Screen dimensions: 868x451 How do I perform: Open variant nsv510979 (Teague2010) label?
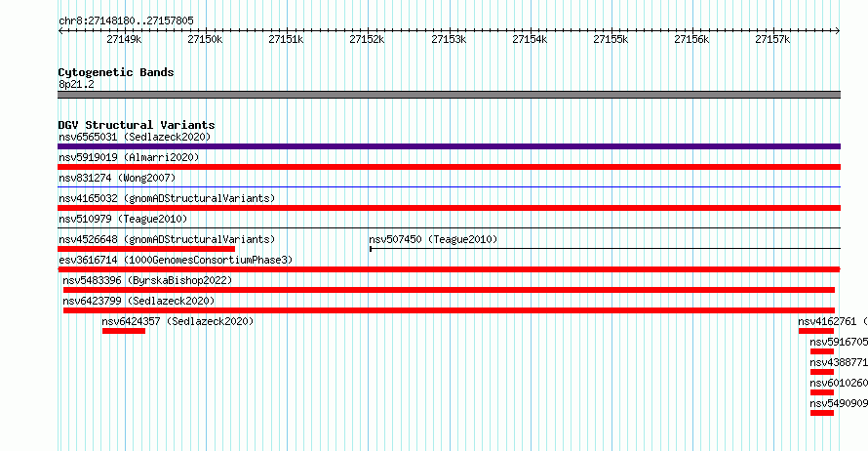[x=123, y=219]
